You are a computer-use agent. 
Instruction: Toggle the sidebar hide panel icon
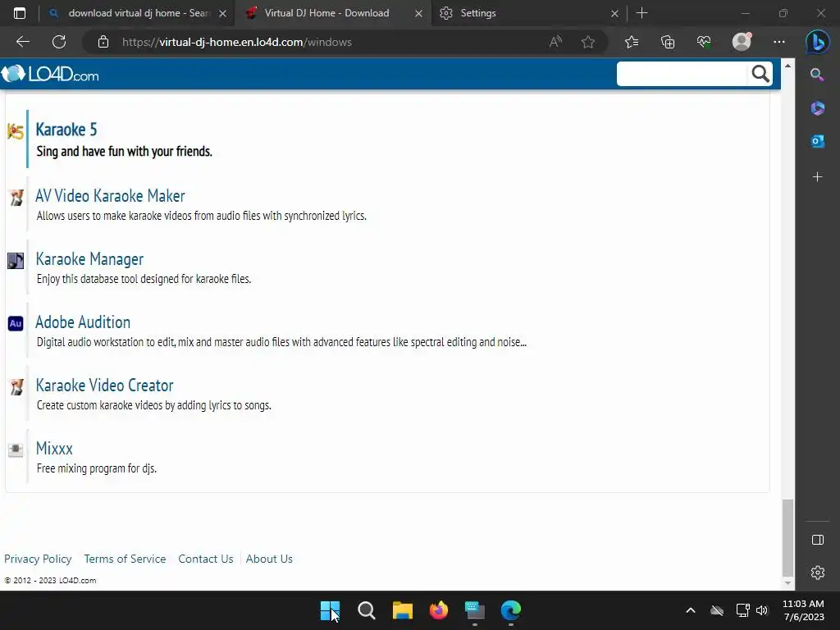click(x=818, y=540)
